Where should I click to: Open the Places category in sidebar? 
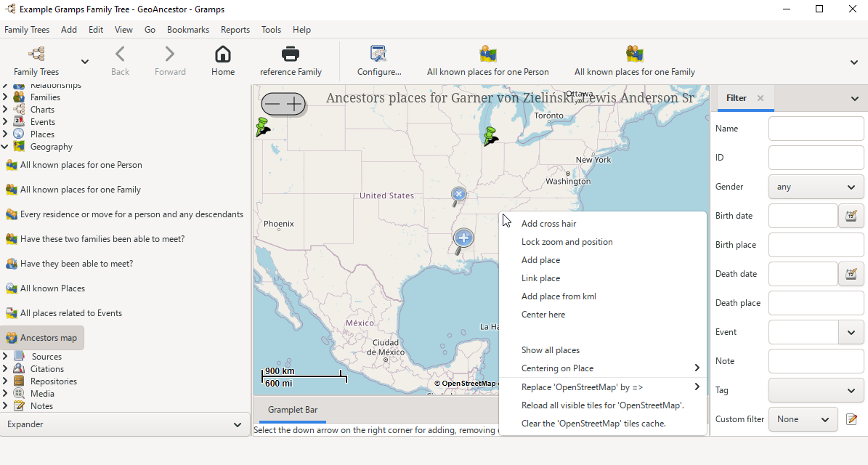click(x=42, y=134)
